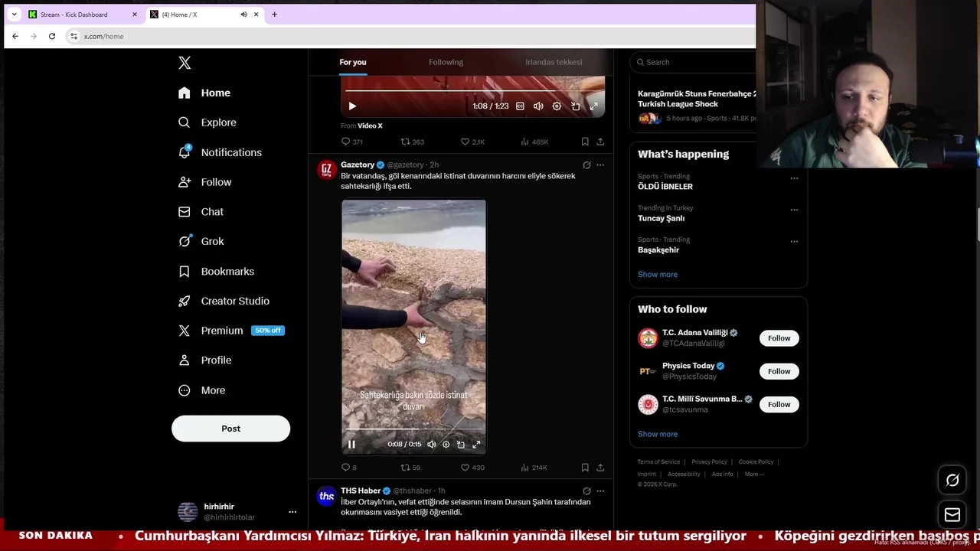Open Notifications from the sidebar
The width and height of the screenshot is (980, 551).
point(220,152)
